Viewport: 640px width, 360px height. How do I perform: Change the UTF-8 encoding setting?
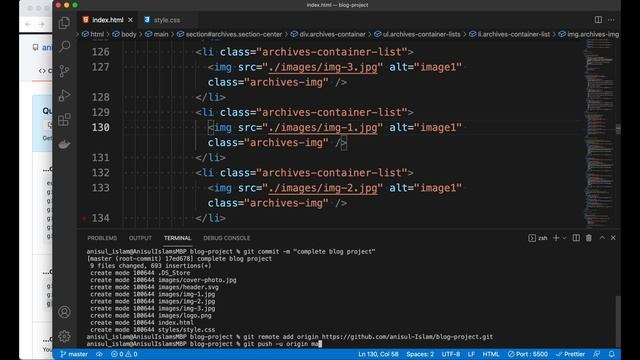coord(451,354)
